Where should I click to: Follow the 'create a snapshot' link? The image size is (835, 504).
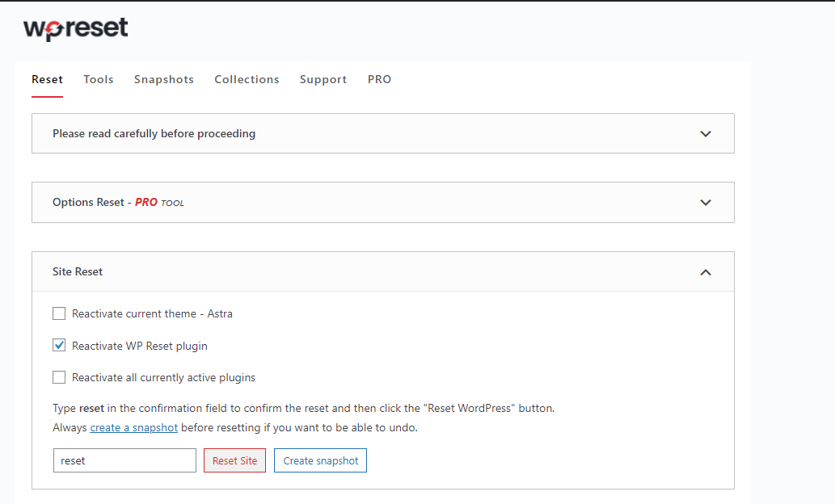pos(133,427)
